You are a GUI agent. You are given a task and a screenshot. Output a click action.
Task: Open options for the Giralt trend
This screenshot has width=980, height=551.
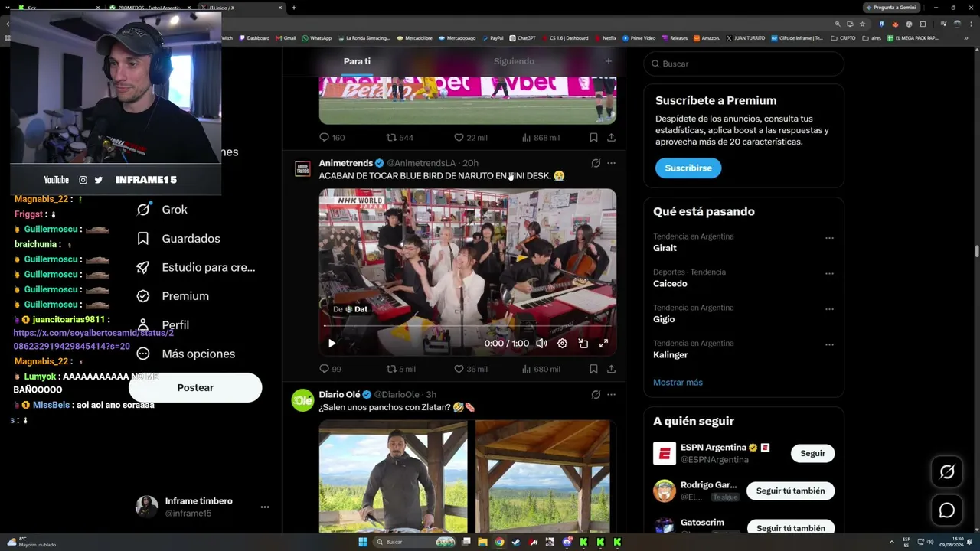click(829, 238)
